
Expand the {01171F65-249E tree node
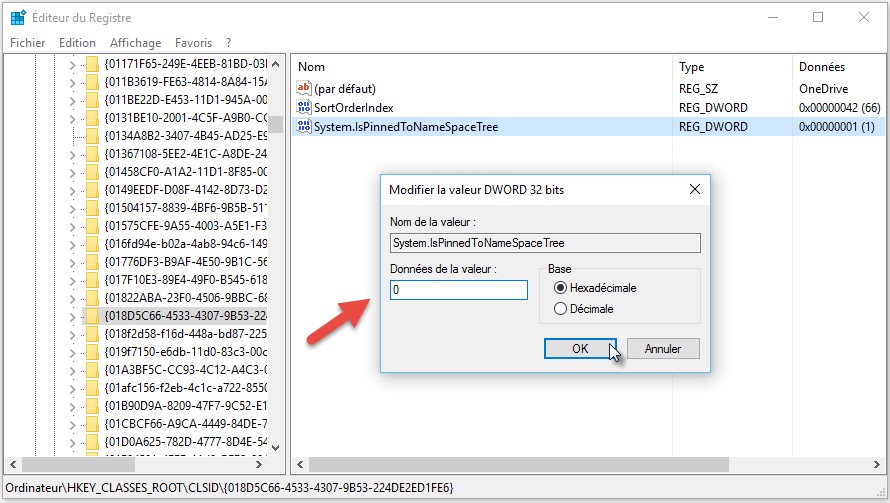point(72,62)
